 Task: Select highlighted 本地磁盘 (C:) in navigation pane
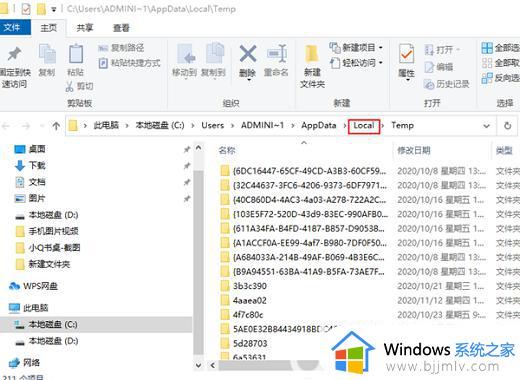point(96,324)
